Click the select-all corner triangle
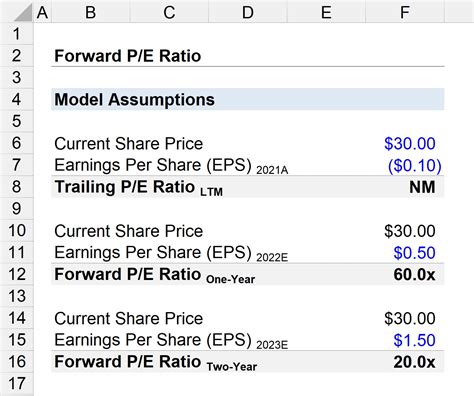 [22, 12]
